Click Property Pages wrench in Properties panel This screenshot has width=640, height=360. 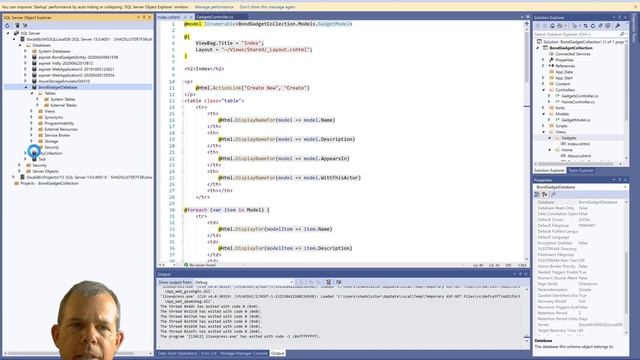point(553,194)
